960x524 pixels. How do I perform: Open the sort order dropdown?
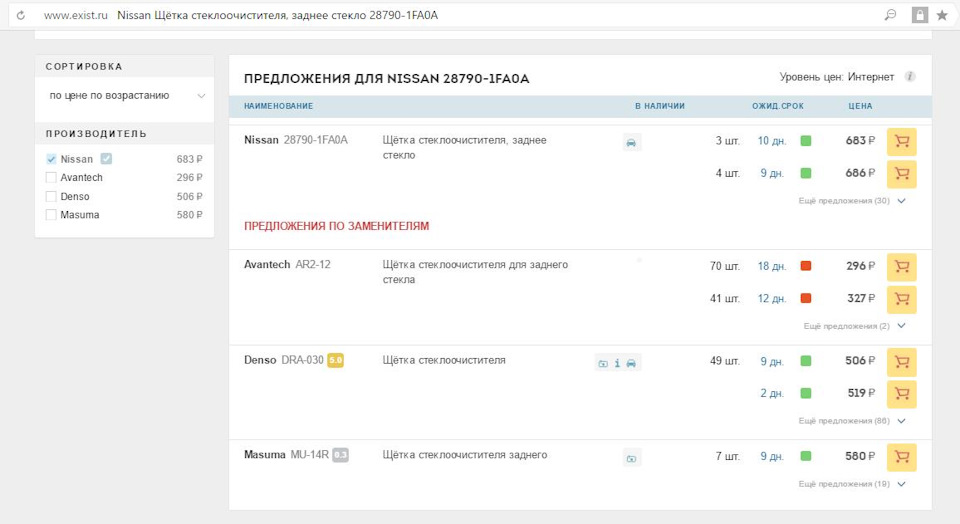pos(125,96)
